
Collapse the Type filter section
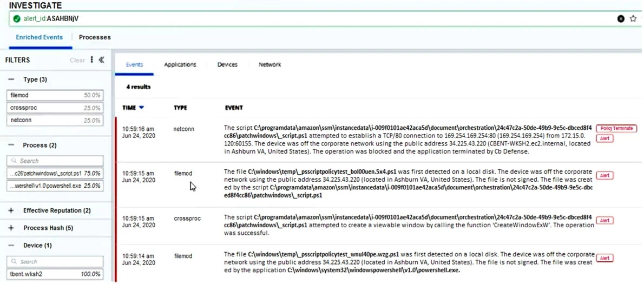[11, 80]
